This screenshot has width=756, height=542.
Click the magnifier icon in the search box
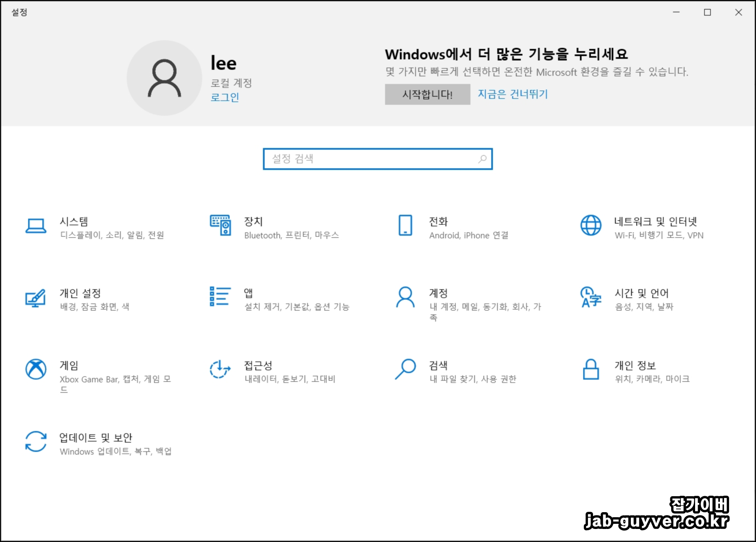[x=483, y=159]
